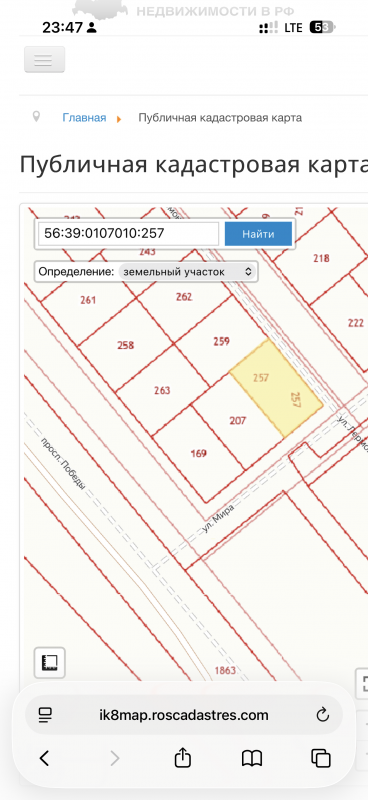368x800 pixels.
Task: Open the Safari share sheet
Action: pos(182,758)
